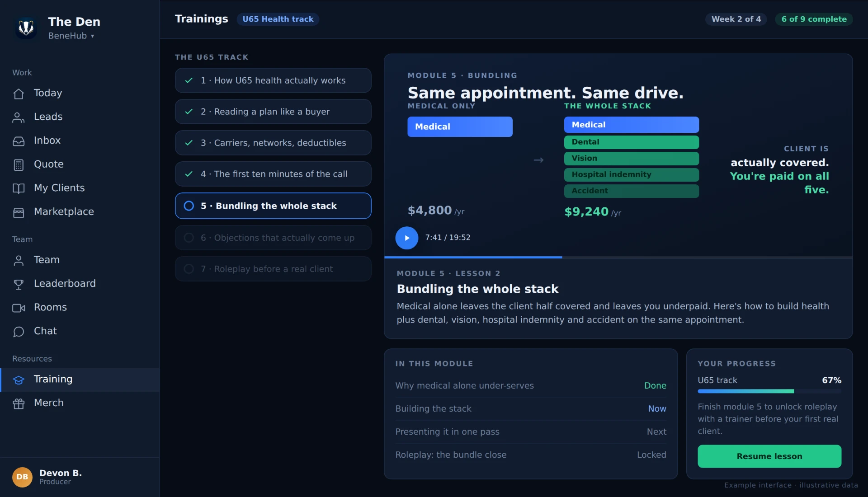Click the Leaderboard trophy icon
The image size is (868, 497).
click(x=19, y=284)
